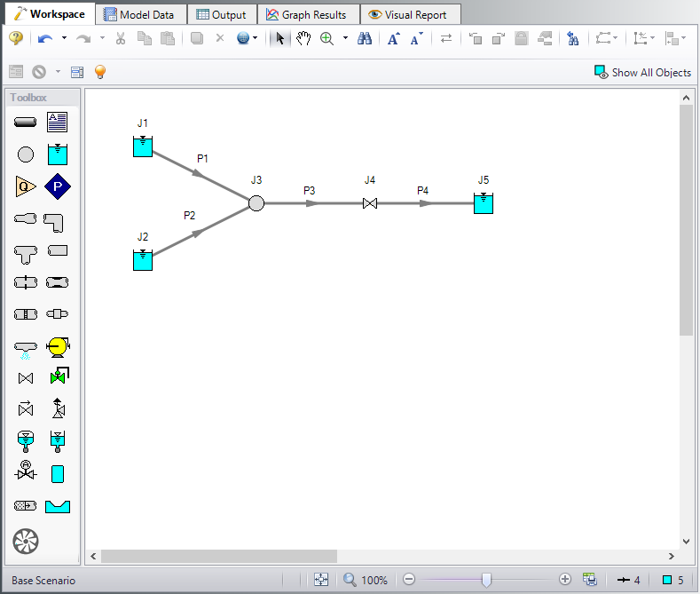This screenshot has width=700, height=594.
Task: Select the Annotation tool in Toolbox
Action: [58, 121]
